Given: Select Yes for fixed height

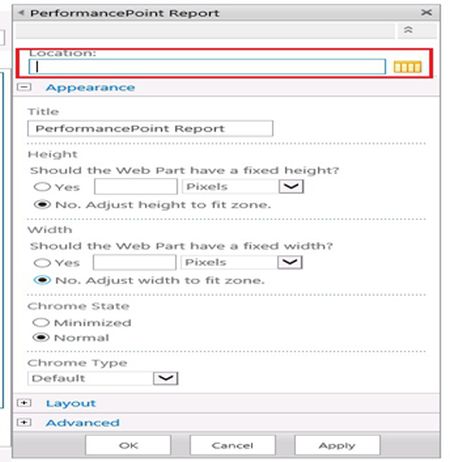Looking at the screenshot, I should click(42, 187).
